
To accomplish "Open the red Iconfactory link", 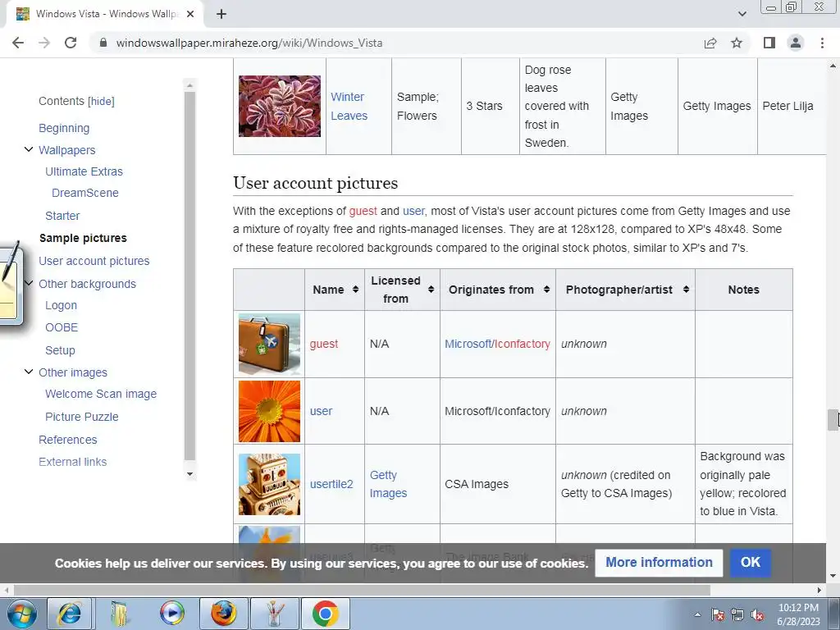I will tap(523, 344).
